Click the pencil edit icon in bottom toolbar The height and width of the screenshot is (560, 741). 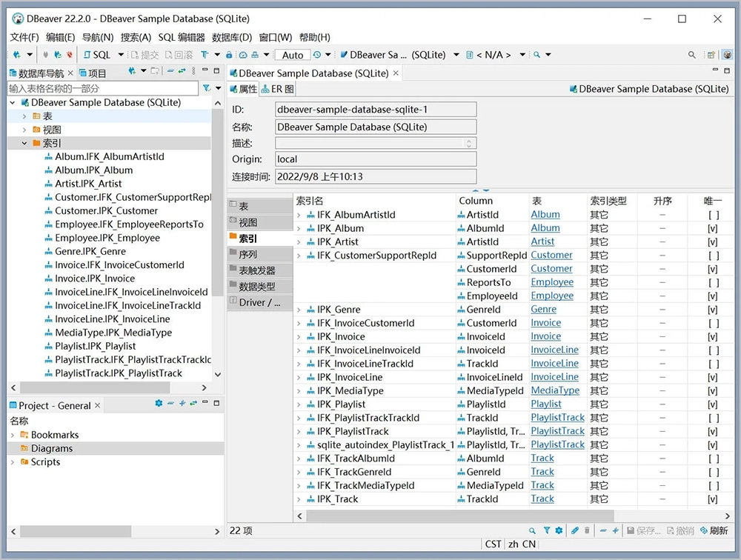coord(575,530)
